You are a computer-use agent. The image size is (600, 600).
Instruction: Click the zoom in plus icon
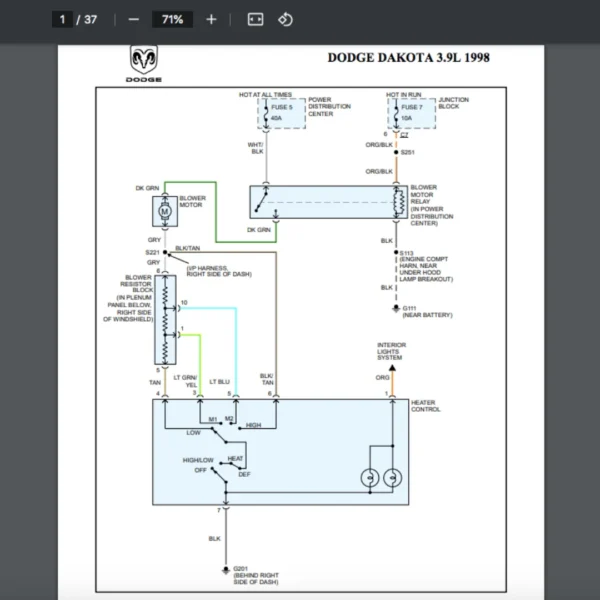tap(211, 20)
